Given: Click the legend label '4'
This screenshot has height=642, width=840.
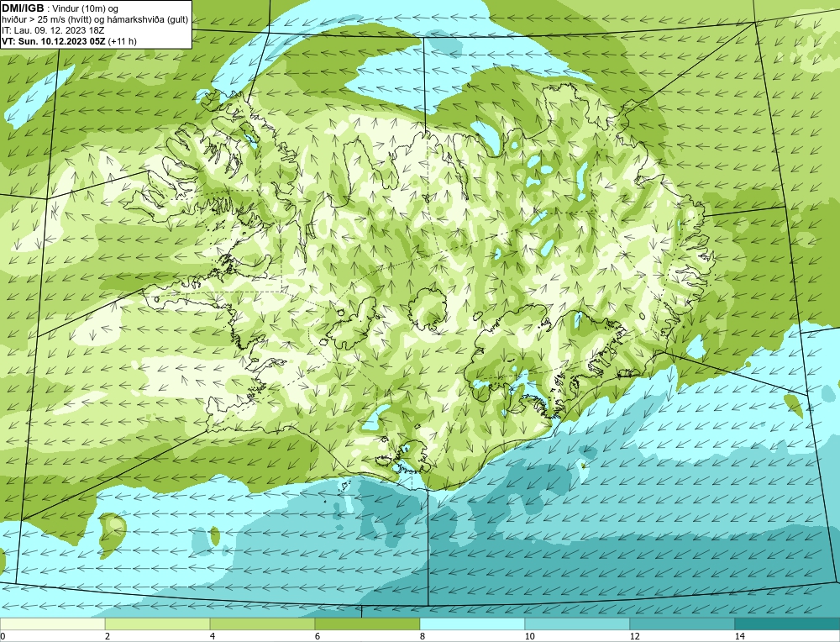Looking at the screenshot, I should (213, 636).
